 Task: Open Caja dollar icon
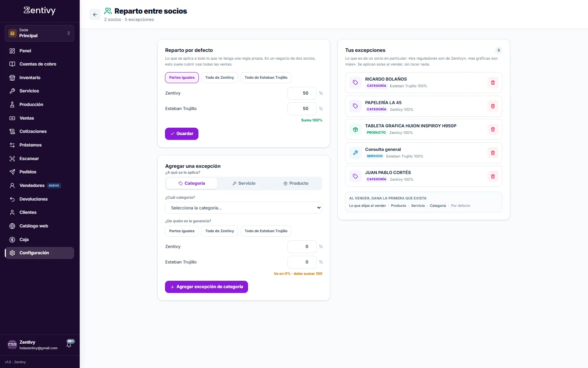click(12, 240)
